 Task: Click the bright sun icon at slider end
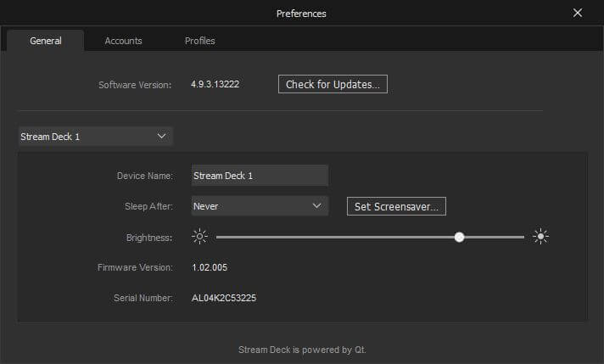click(541, 237)
